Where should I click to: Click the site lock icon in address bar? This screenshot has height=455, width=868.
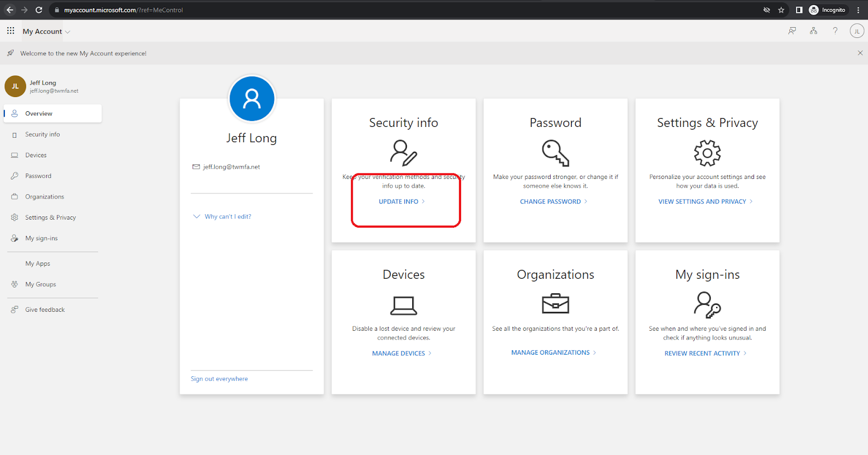pos(56,10)
